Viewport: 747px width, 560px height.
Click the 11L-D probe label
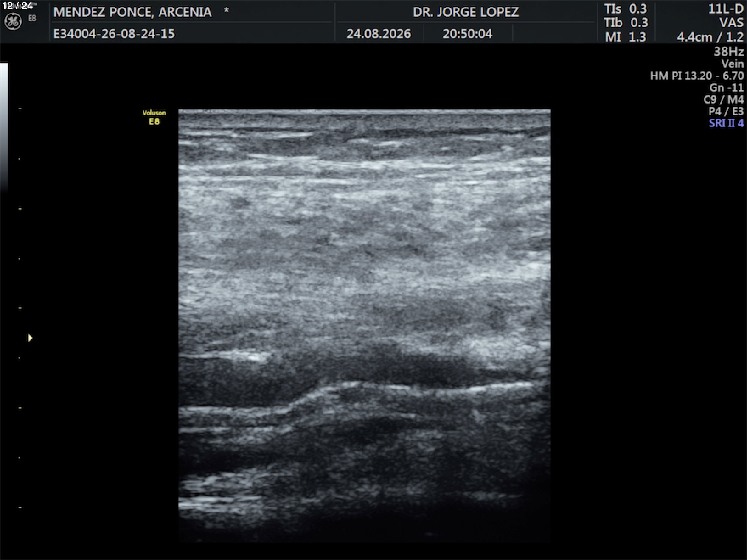pyautogui.click(x=725, y=9)
